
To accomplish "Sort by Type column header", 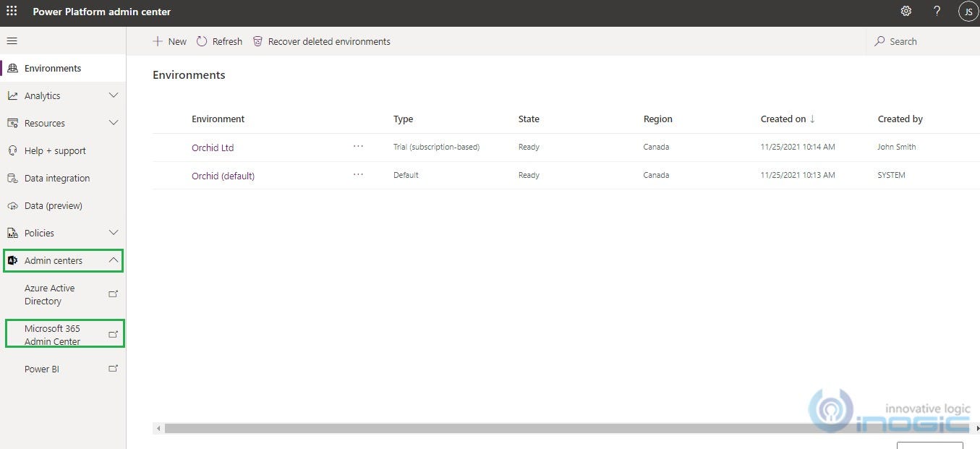I will tap(403, 119).
